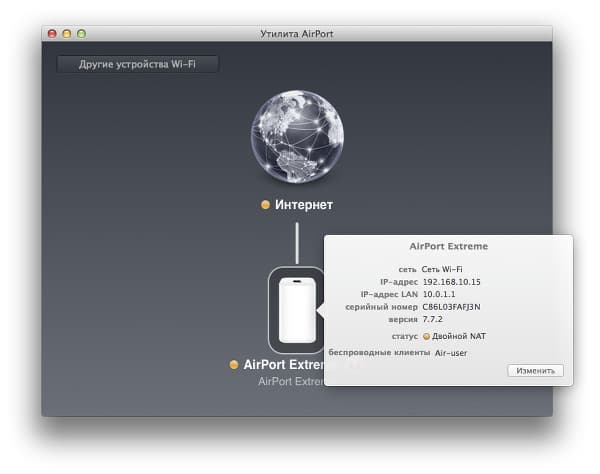Screen dimensions: 600x474
Task: Click the network name Сеть Wi-Fi
Action: coord(442,269)
